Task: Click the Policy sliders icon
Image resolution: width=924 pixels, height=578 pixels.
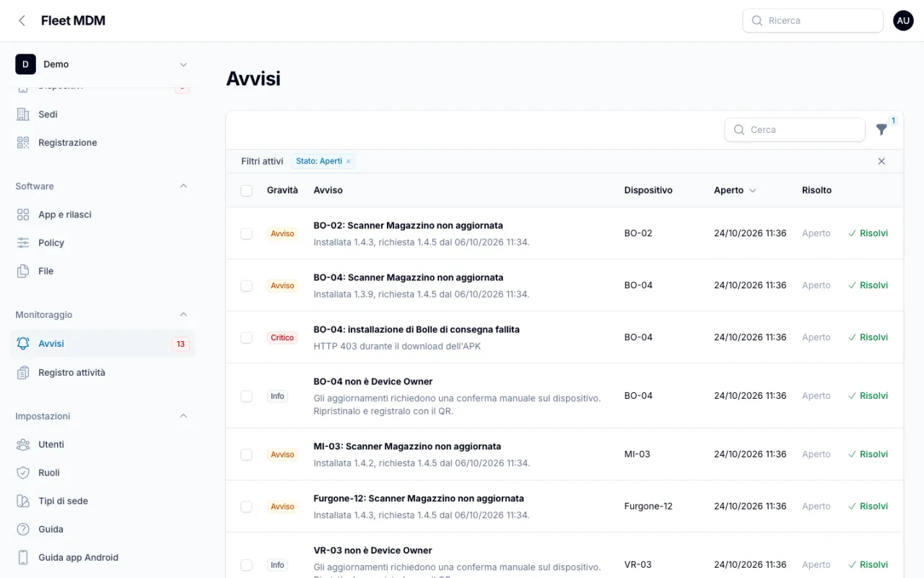Action: click(23, 243)
